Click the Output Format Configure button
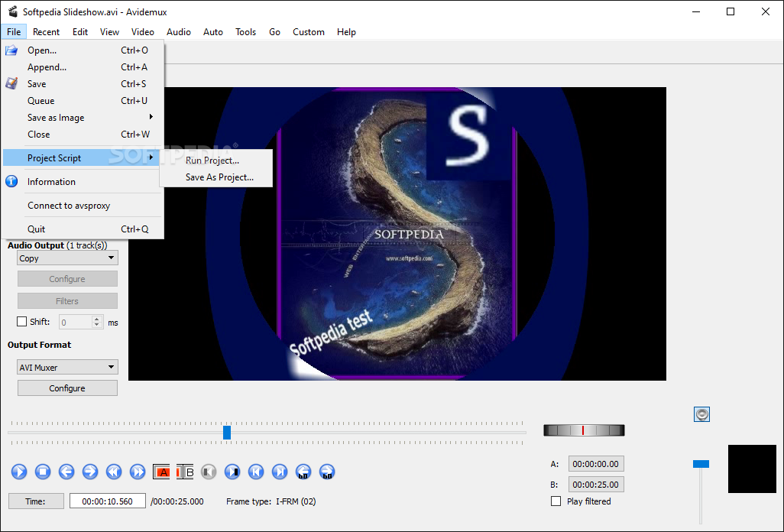 (67, 388)
